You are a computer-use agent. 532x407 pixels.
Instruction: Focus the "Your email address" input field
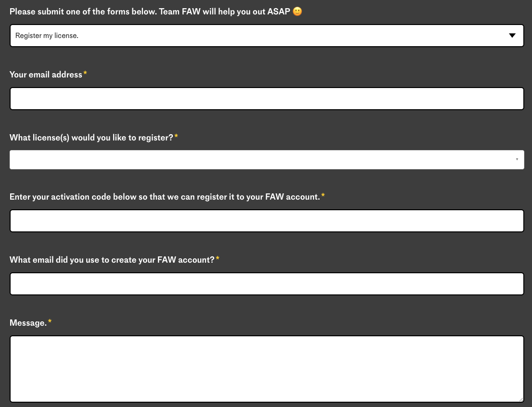(x=267, y=99)
